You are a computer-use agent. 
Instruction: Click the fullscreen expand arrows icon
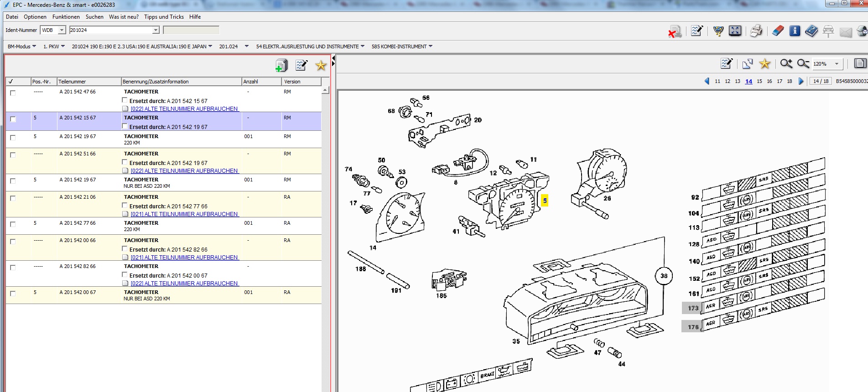[x=735, y=31]
